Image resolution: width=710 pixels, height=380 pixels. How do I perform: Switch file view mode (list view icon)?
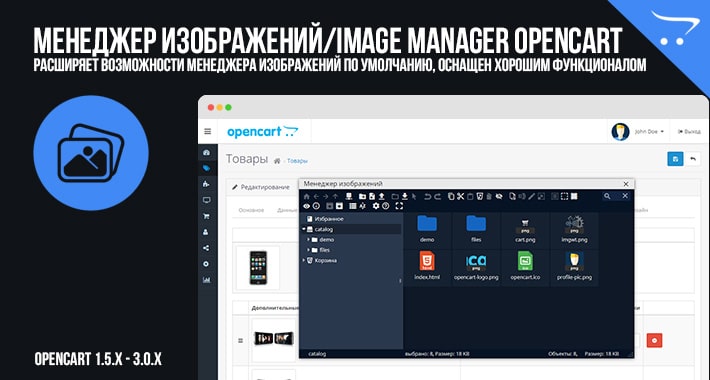[352, 206]
